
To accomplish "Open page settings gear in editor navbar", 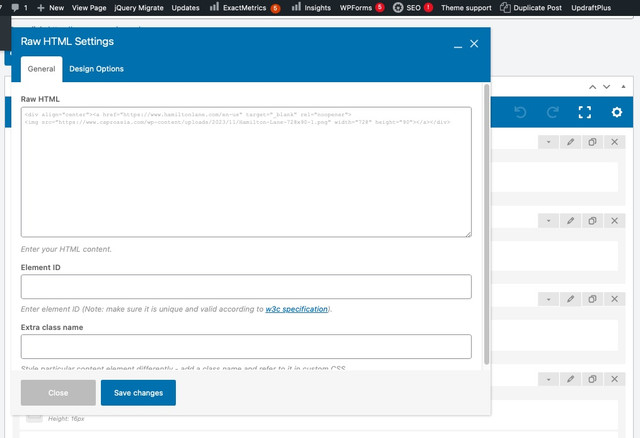I will [617, 112].
